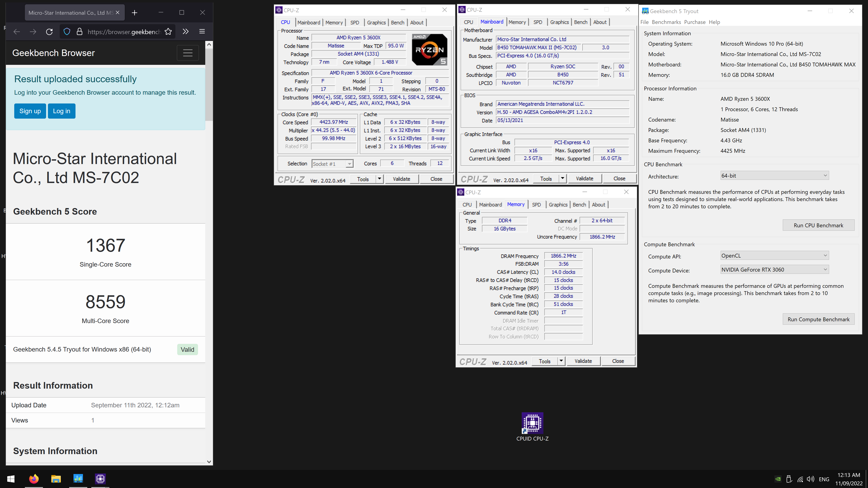The height and width of the screenshot is (488, 868).
Task: Click the green Valid badge
Action: (187, 350)
